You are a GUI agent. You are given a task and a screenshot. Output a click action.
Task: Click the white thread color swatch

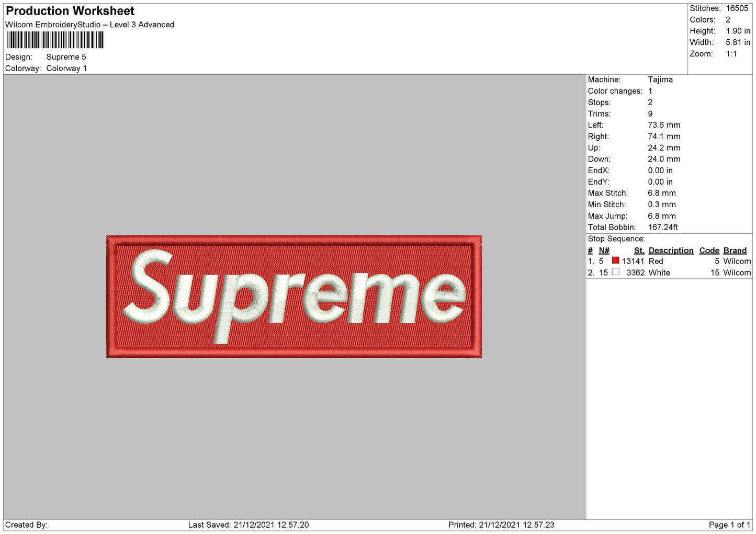coord(615,272)
